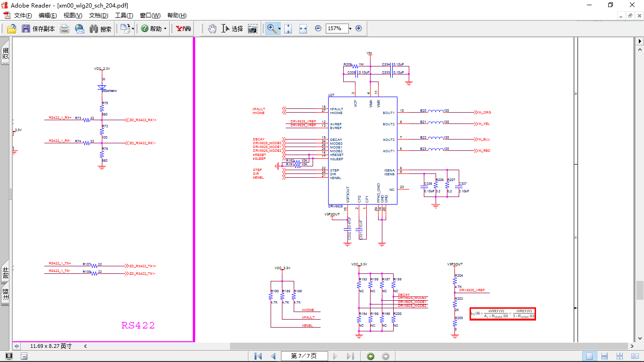The width and height of the screenshot is (644, 362).
Task: Expand the document icon dropdown arrow
Action: (x=133, y=29)
